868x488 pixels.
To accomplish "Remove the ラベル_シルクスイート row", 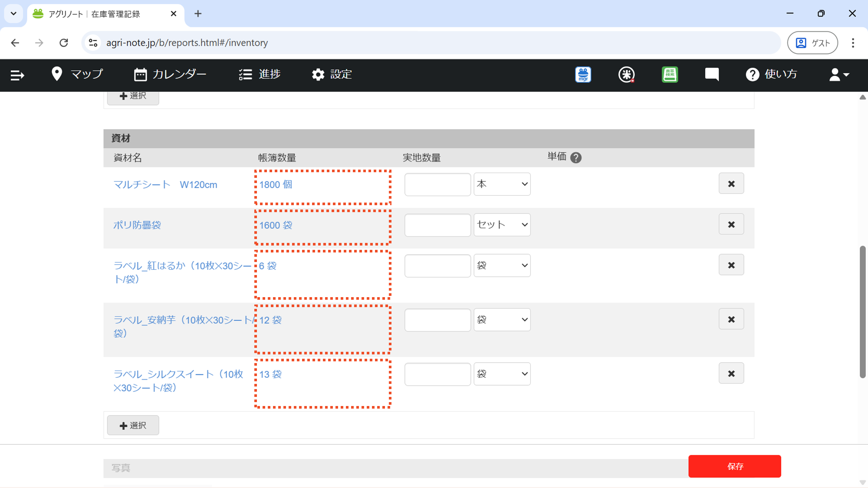I will pyautogui.click(x=731, y=373).
